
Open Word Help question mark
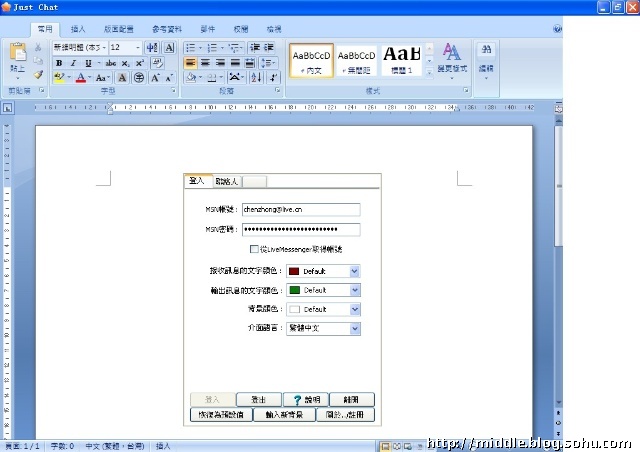point(557,29)
